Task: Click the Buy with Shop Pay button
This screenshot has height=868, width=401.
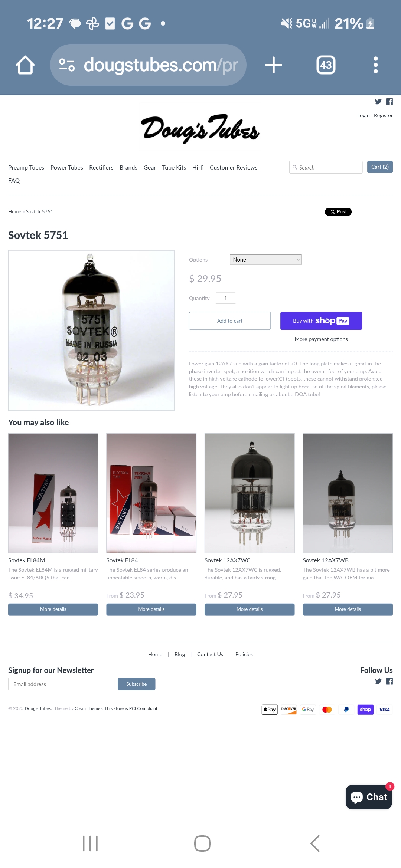Action: click(x=321, y=321)
